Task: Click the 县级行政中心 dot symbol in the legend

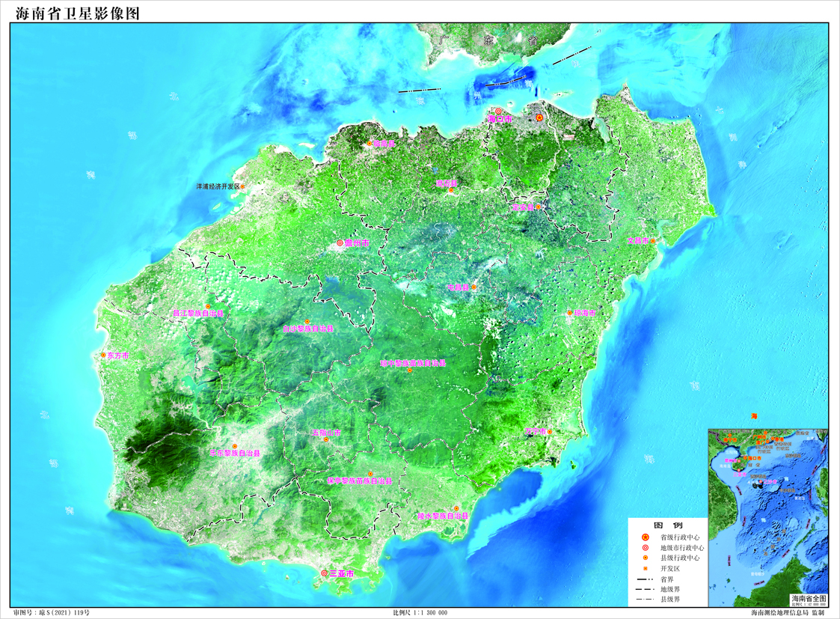Action: (645, 558)
